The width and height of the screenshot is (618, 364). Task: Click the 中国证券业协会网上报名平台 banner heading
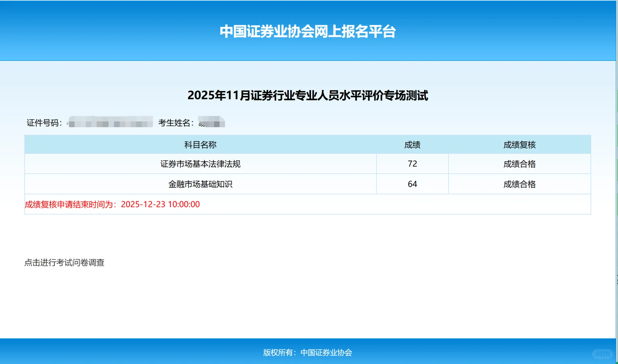point(308,32)
